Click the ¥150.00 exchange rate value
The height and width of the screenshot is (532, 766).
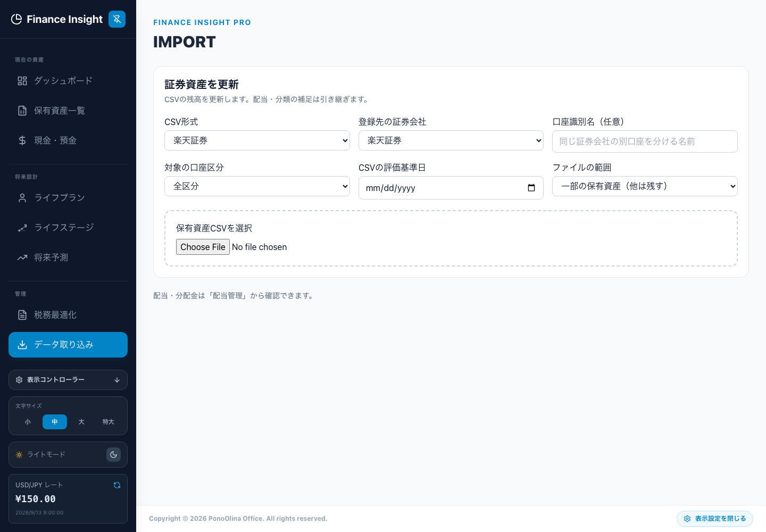click(x=36, y=499)
